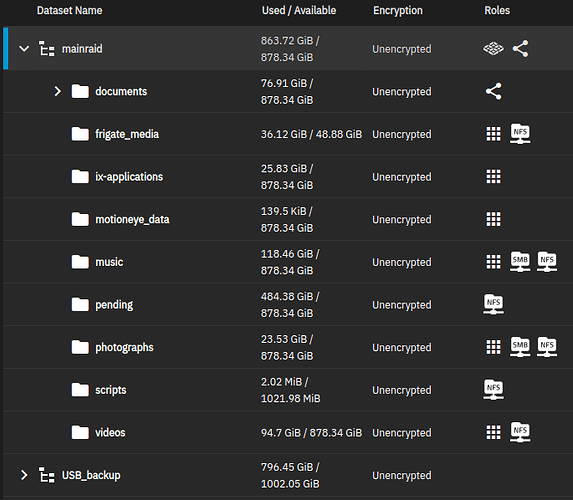Select the scripts dataset
The width and height of the screenshot is (573, 500).
pyautogui.click(x=111, y=390)
